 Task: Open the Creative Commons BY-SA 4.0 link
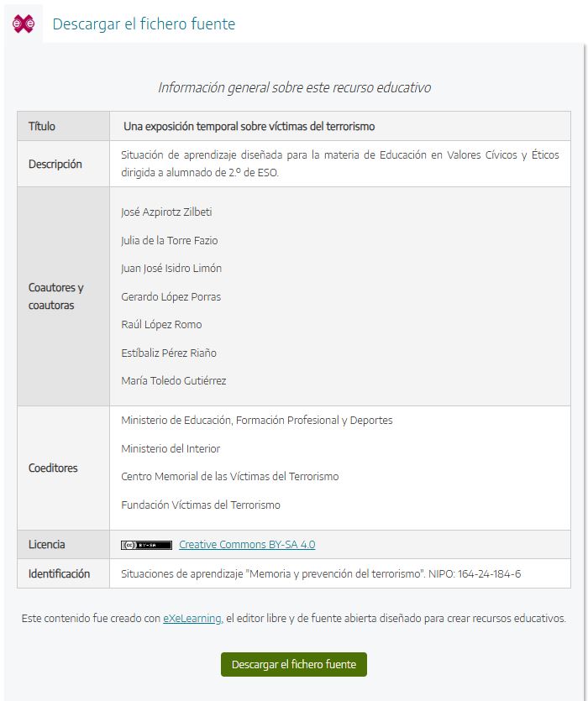coord(247,545)
